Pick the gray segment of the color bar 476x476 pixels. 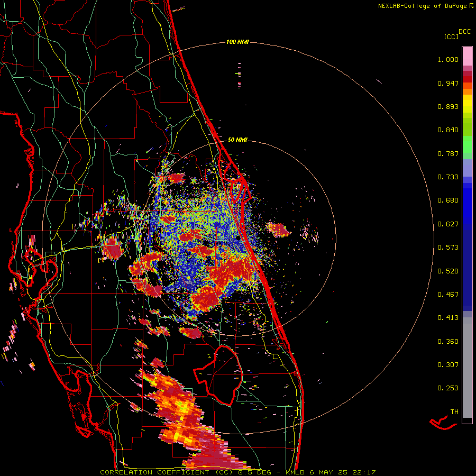(x=467, y=368)
